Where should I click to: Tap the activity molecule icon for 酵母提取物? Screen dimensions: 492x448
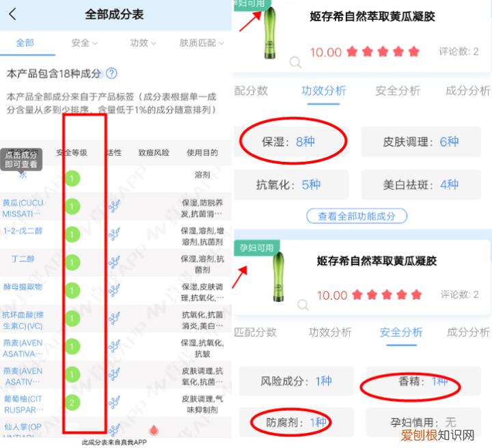[114, 290]
